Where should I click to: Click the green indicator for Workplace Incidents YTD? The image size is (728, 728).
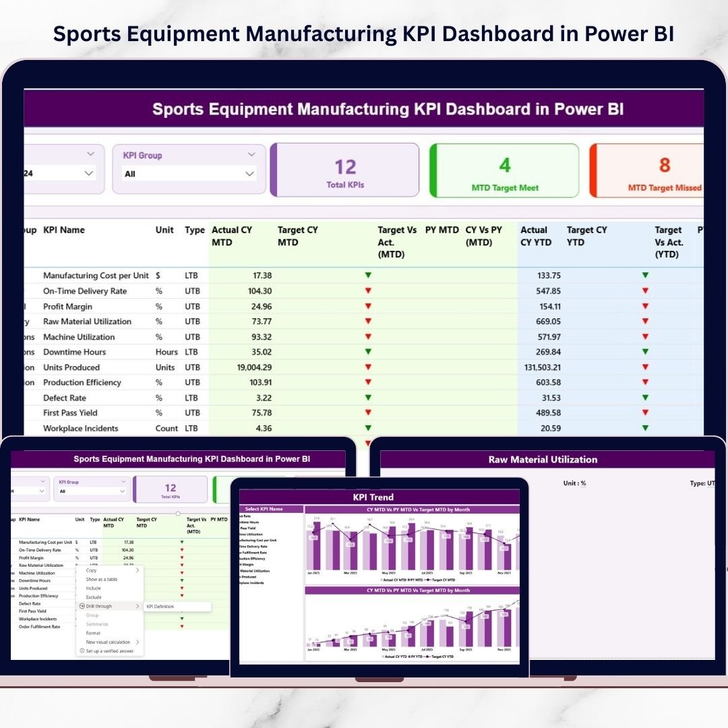(x=645, y=428)
